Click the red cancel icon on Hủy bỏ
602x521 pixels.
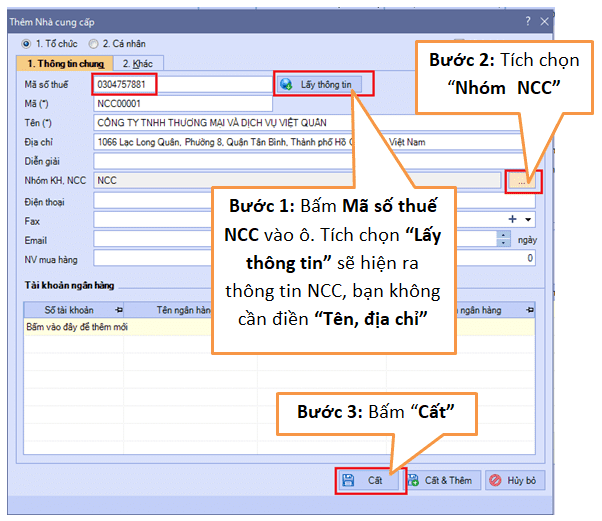[x=496, y=480]
